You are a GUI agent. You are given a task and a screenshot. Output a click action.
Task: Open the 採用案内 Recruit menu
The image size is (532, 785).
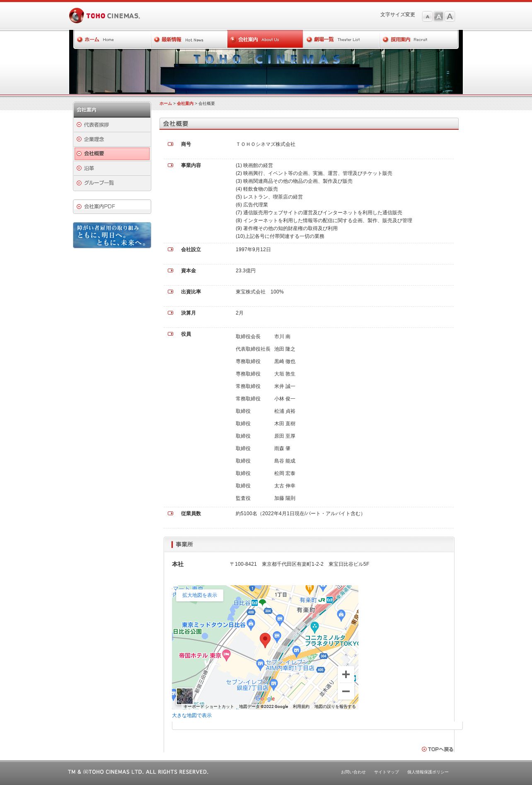point(418,39)
